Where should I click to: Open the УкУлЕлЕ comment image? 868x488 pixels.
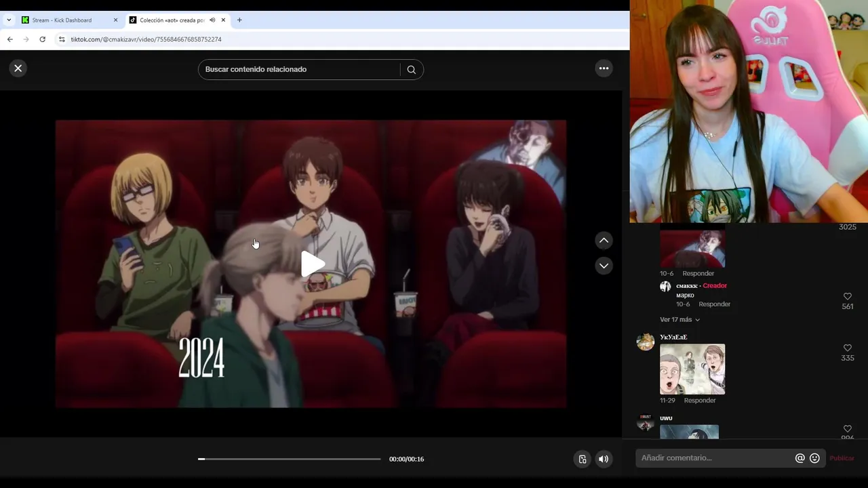692,369
